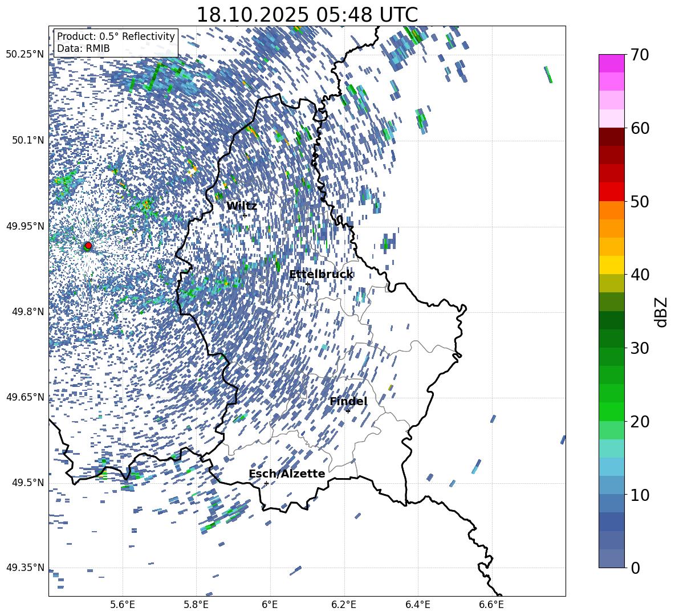Viewport: 675px width, 616px height.
Task: Click the 0 tick on colorbar
Action: pos(635,568)
